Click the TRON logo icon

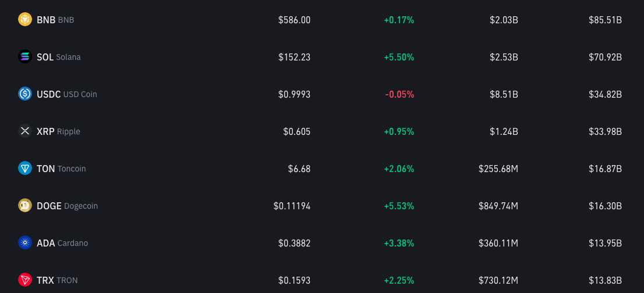pyautogui.click(x=25, y=280)
